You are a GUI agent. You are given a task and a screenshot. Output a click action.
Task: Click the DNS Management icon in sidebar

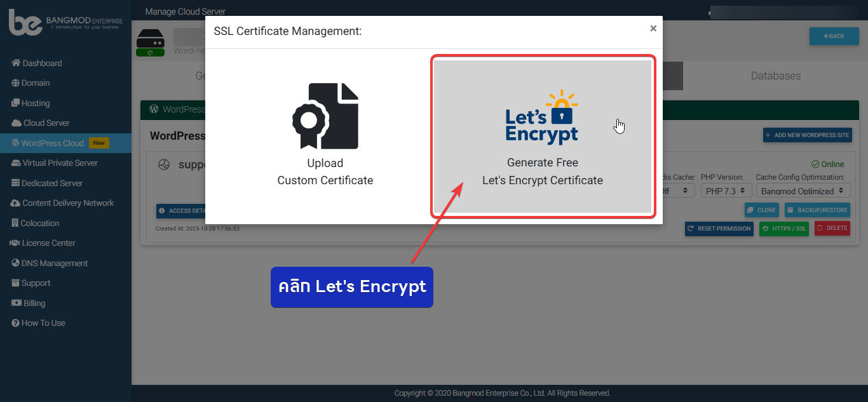point(16,263)
